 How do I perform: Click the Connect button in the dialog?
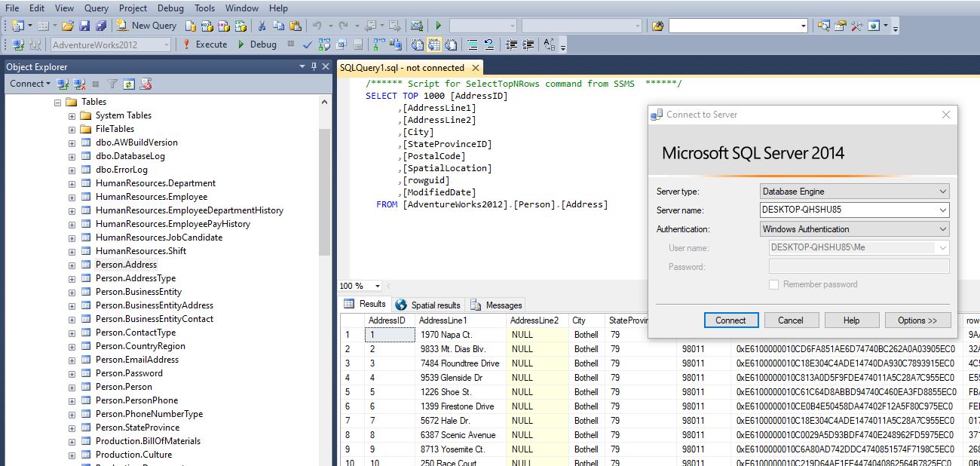[x=730, y=320]
